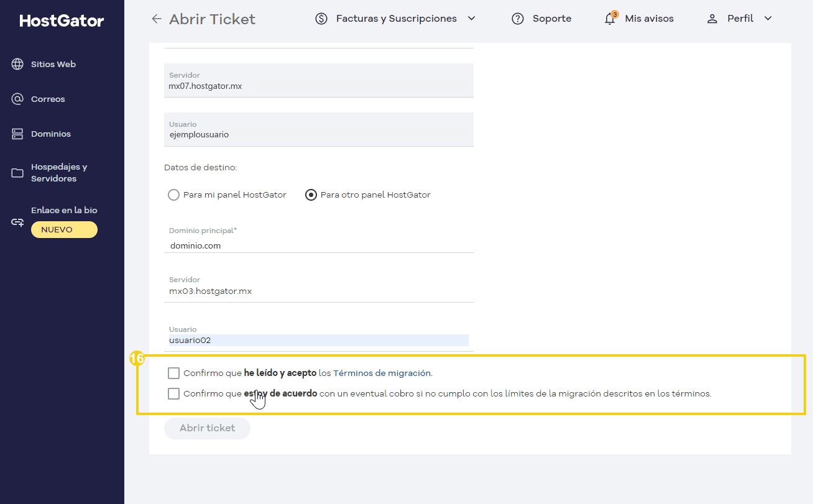The height and width of the screenshot is (504, 813).
Task: Open Hospedajes y Servidores in the sidebar
Action: pos(59,173)
